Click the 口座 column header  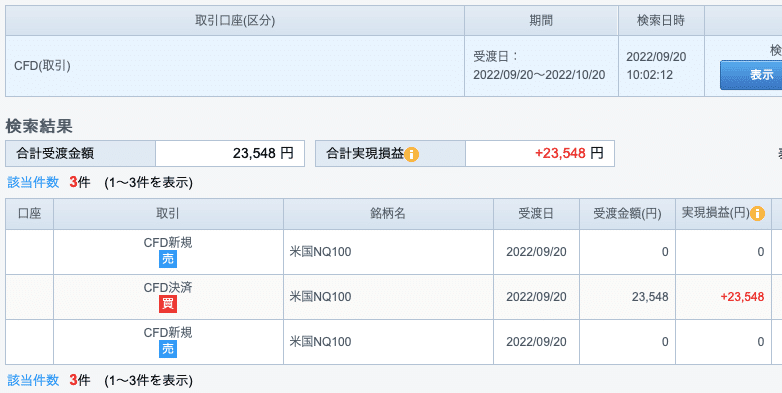click(x=29, y=214)
